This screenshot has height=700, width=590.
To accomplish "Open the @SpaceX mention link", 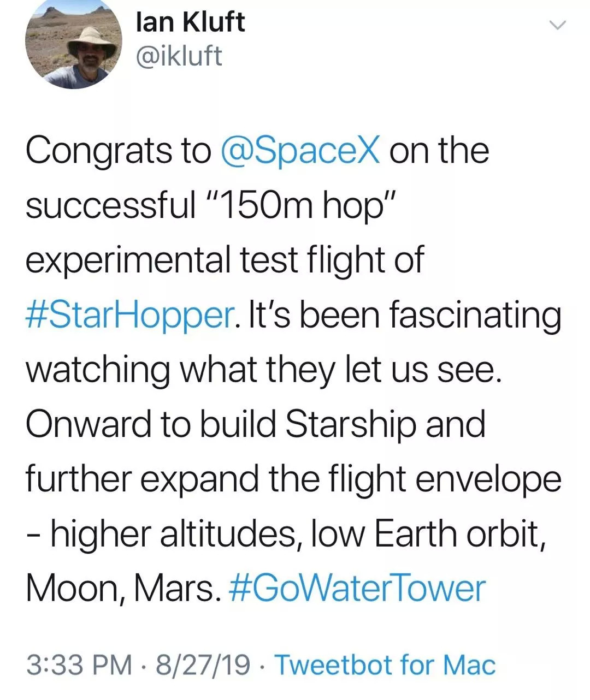I will point(300,151).
